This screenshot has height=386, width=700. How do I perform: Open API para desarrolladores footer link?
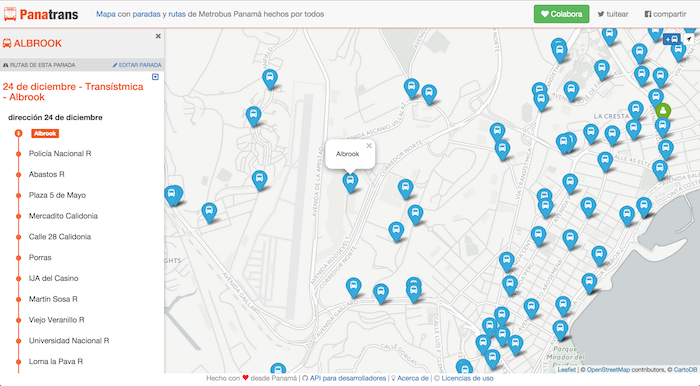348,378
